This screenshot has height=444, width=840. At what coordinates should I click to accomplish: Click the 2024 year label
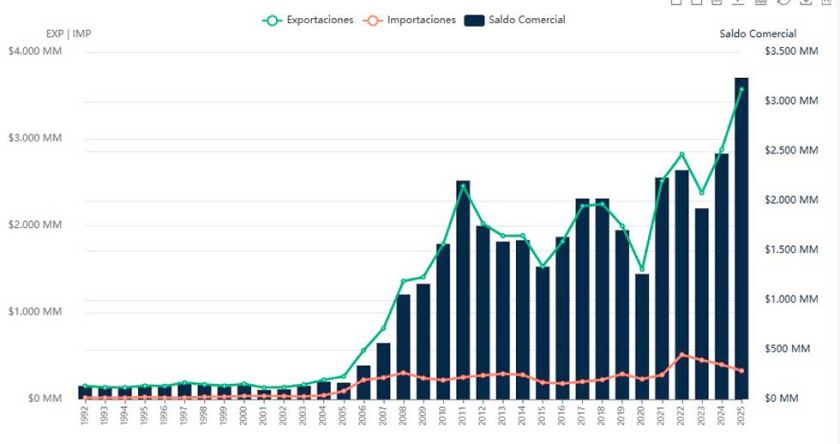tap(721, 415)
